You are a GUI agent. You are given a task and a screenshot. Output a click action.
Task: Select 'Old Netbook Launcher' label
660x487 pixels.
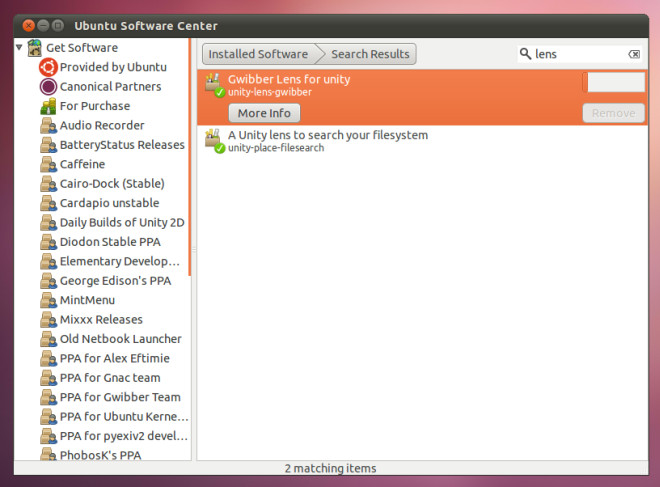[121, 339]
